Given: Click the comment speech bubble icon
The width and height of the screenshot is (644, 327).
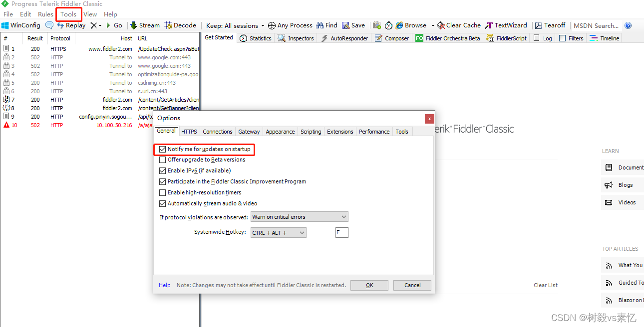Looking at the screenshot, I should [x=49, y=25].
